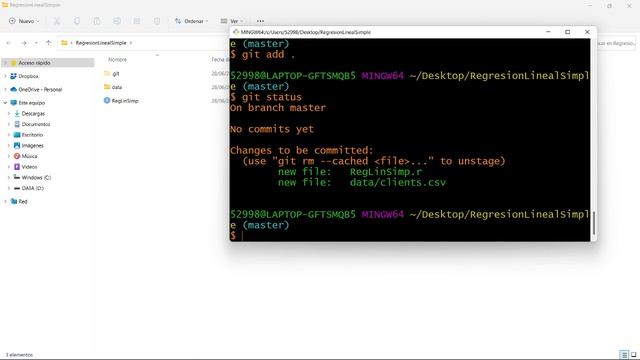
Task: Click the Git Bash terminal scrollbar
Action: coord(593,223)
